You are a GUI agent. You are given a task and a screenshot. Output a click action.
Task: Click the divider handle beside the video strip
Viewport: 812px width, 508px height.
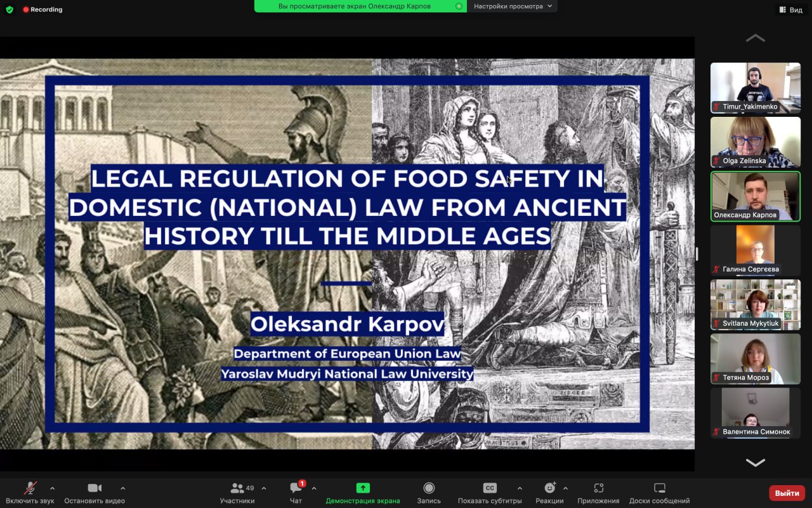point(697,254)
